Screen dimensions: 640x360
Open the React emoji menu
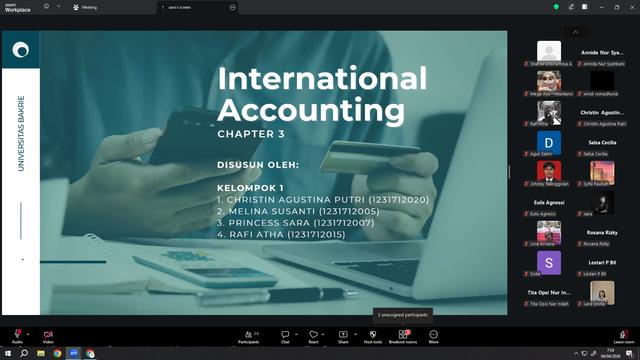[x=313, y=337]
